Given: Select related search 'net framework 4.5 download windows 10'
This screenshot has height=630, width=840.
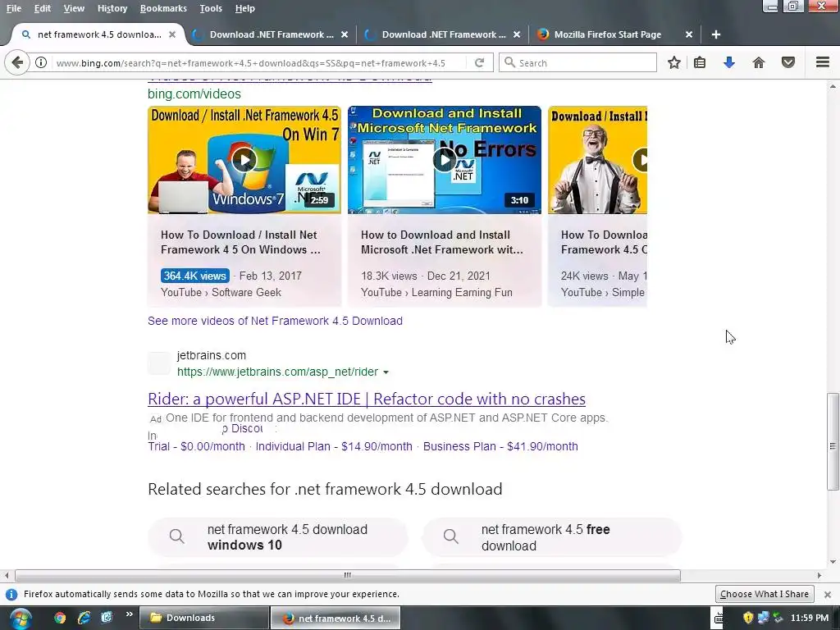Looking at the screenshot, I should [x=278, y=536].
